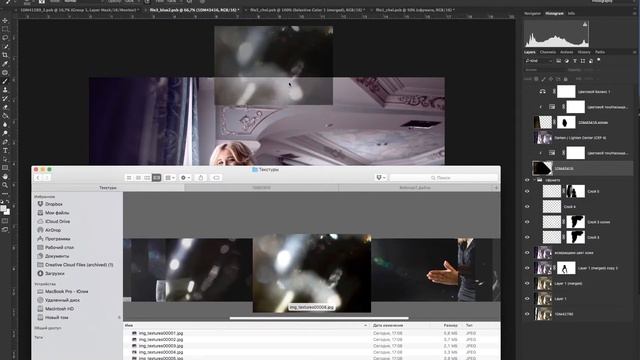
Task: Toggle visibility of the layer group folder
Action: [x=527, y=180]
